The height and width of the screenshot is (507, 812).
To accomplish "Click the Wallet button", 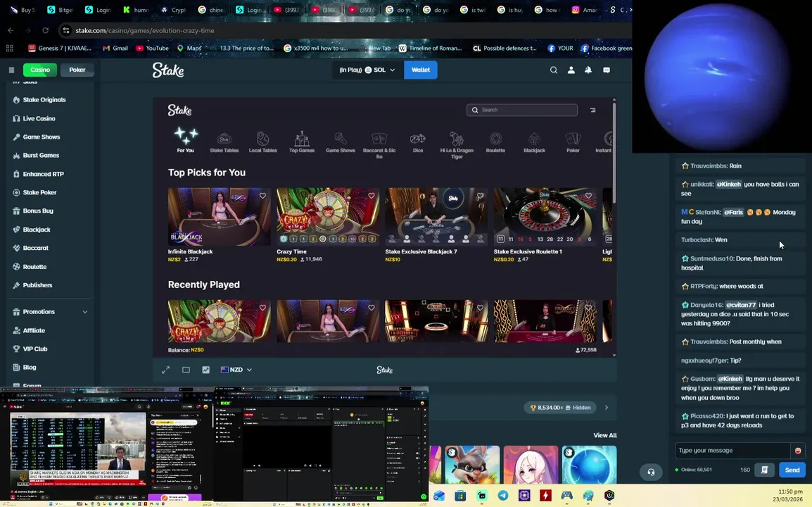I will coord(421,70).
